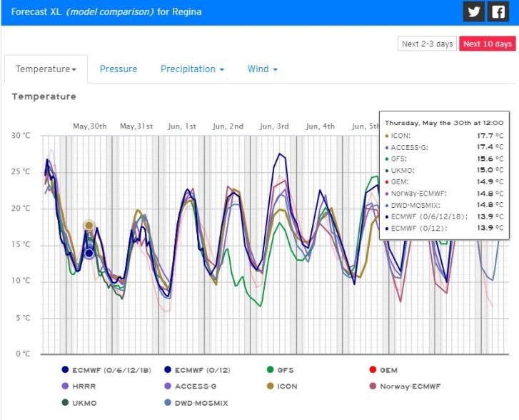This screenshot has width=519, height=420.
Task: Toggle the UKMO legend marker
Action: tap(66, 403)
